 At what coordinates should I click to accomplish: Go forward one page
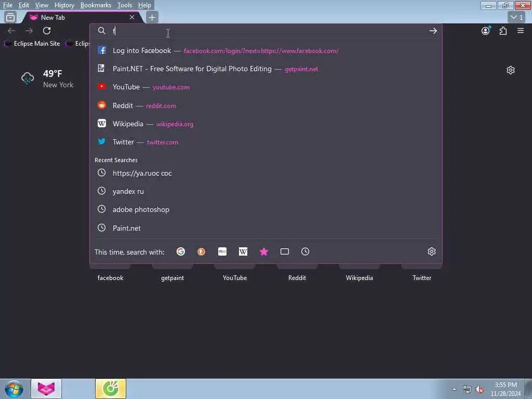(29, 31)
